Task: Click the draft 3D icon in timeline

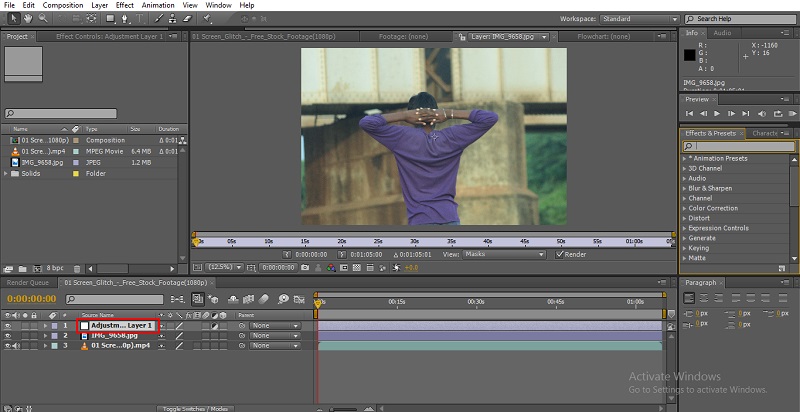Action: tap(214, 299)
